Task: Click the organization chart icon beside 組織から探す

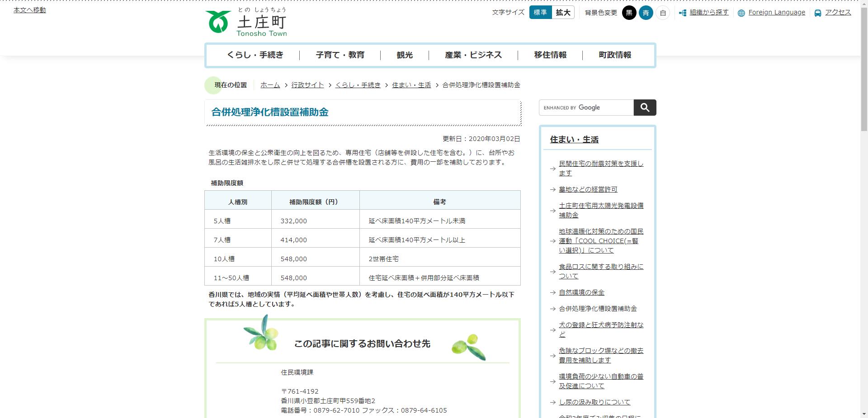Action: pos(683,13)
